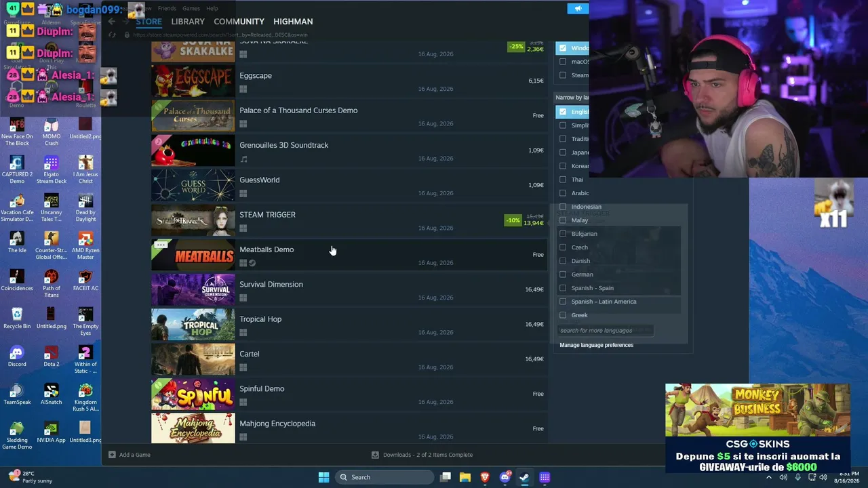This screenshot has height=488, width=868.
Task: Open the Windows Start menu
Action: click(x=323, y=477)
